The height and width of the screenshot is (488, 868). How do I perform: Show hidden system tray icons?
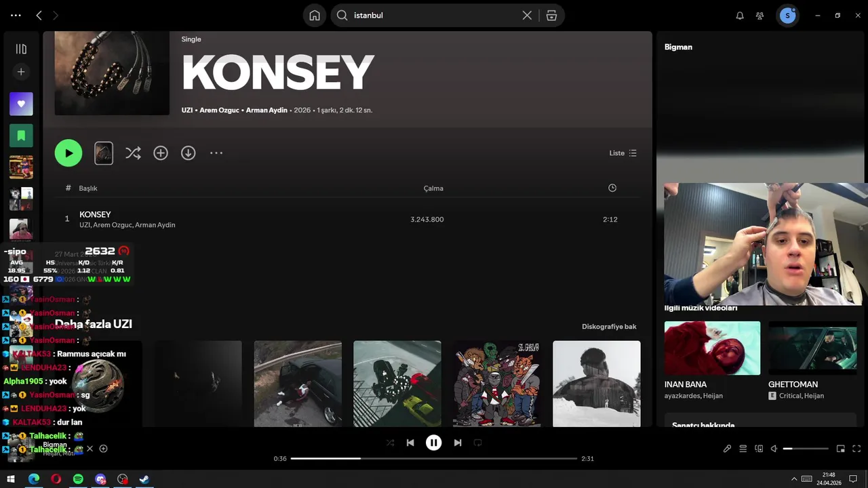[x=793, y=479]
